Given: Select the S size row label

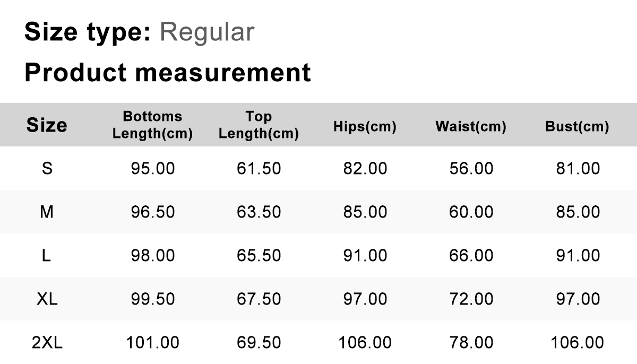Looking at the screenshot, I should (x=47, y=169).
